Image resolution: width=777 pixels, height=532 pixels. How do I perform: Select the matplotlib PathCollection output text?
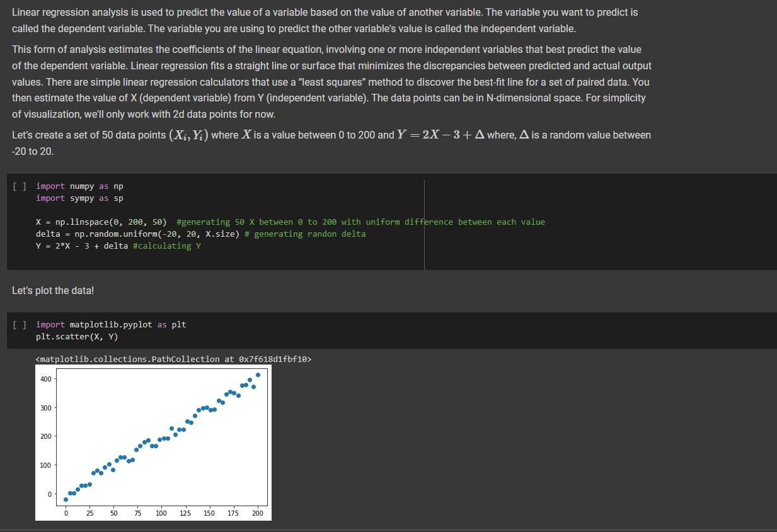[x=174, y=359]
